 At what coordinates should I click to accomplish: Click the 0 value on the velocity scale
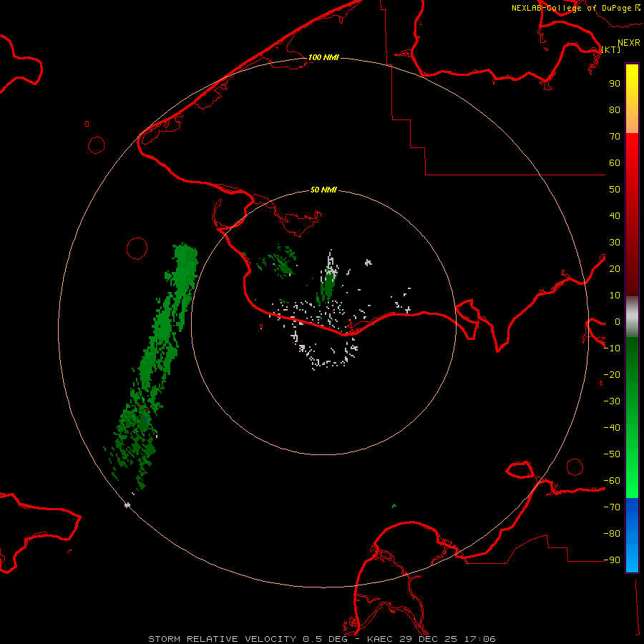point(618,321)
